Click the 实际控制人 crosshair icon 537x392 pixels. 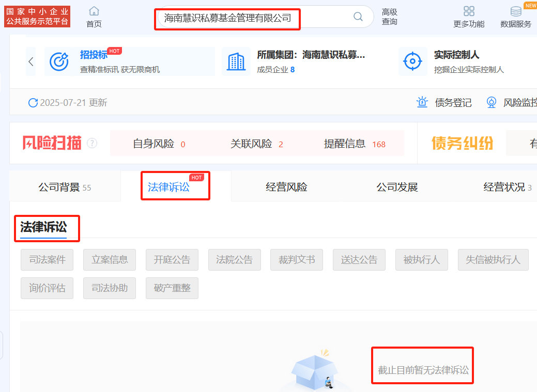(x=412, y=61)
